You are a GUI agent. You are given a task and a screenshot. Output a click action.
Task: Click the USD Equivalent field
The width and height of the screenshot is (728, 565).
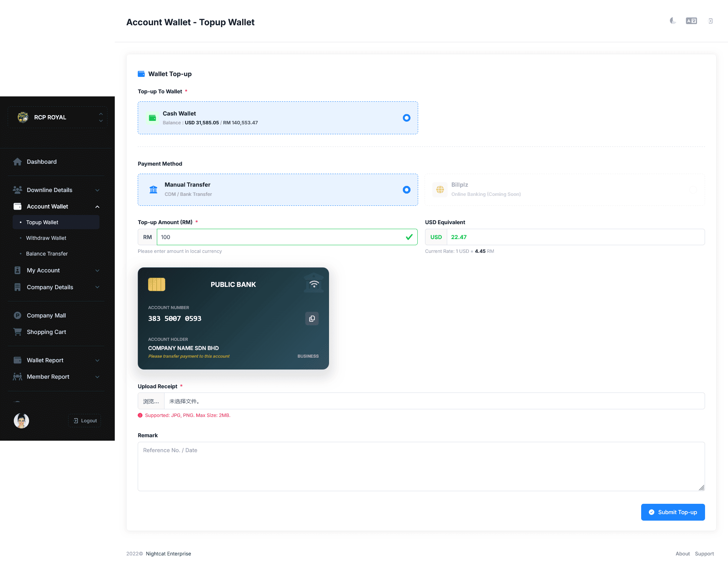point(576,237)
